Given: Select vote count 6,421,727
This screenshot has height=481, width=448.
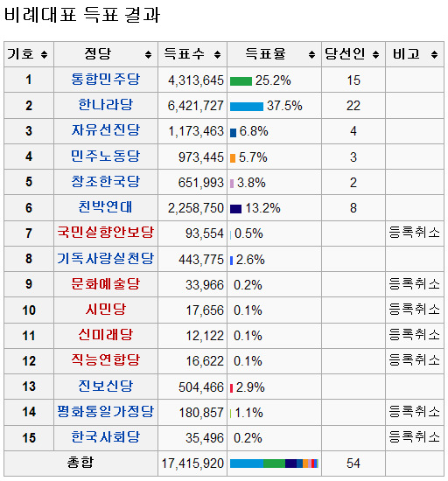Looking at the screenshot, I should coord(196,106).
